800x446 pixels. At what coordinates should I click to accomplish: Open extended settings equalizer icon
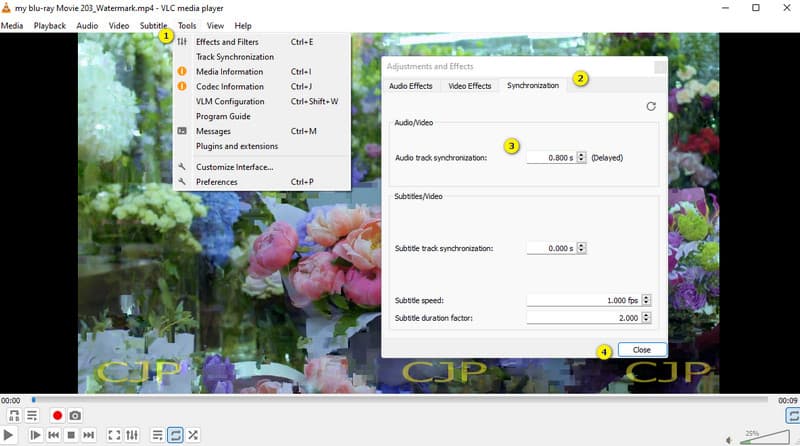(x=132, y=435)
